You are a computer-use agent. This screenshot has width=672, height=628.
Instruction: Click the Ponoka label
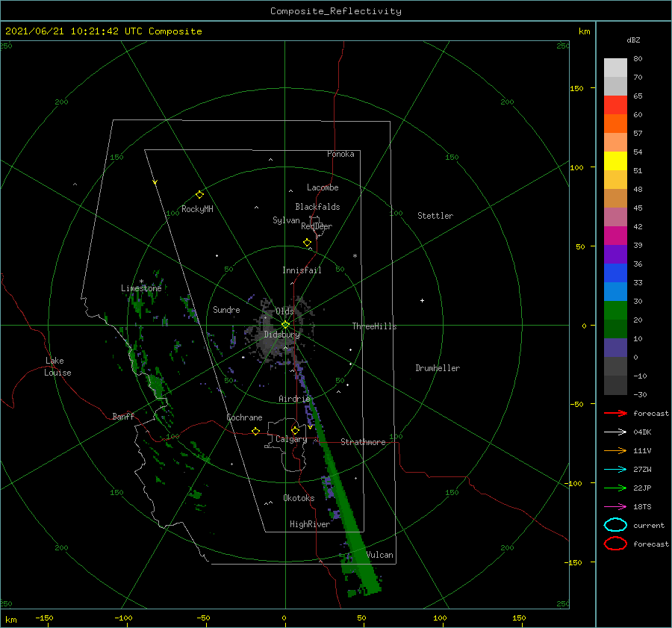(x=340, y=154)
